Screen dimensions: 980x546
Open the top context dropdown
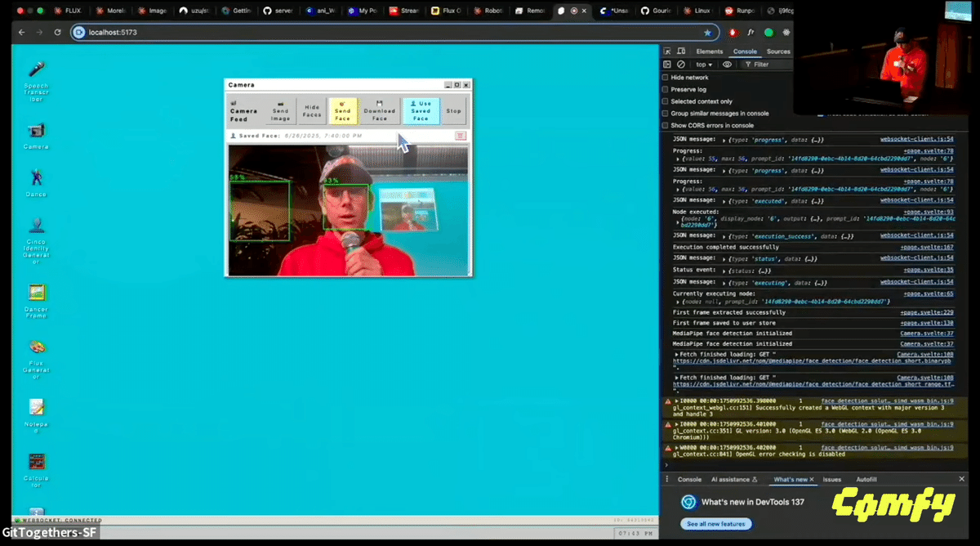[703, 65]
